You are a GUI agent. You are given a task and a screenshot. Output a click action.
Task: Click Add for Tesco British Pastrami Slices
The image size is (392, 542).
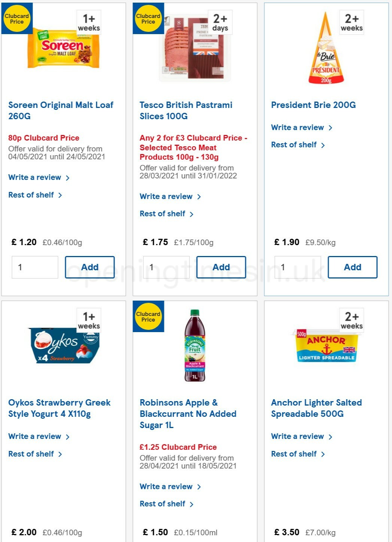click(221, 267)
